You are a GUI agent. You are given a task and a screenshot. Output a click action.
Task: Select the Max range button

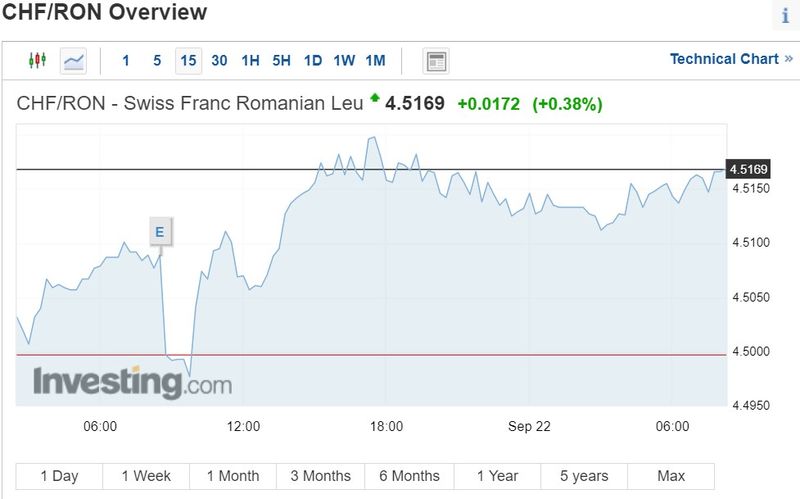pos(671,476)
